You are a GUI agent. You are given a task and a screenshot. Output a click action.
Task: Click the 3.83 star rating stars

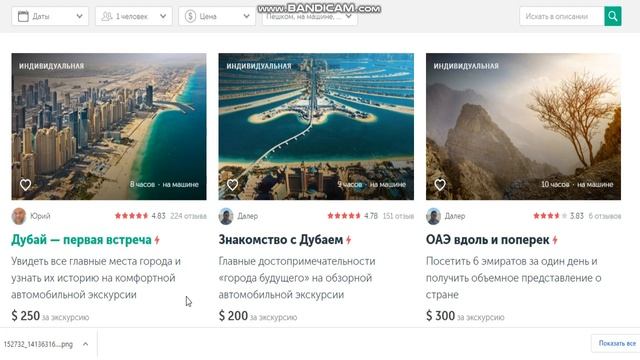coord(550,216)
